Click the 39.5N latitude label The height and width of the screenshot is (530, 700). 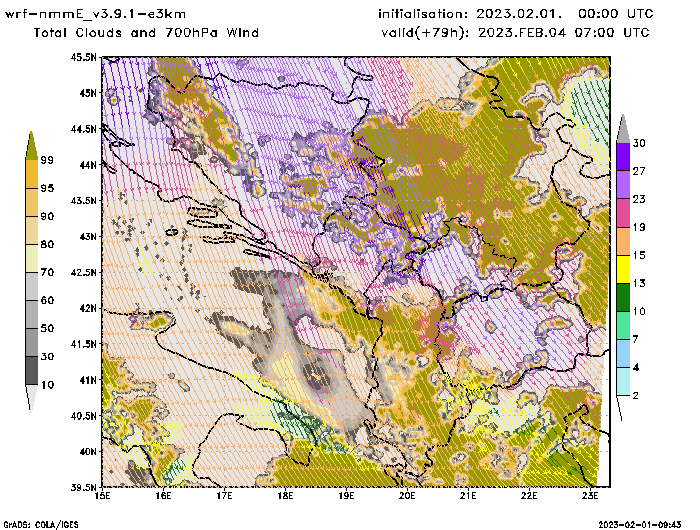[x=83, y=488]
